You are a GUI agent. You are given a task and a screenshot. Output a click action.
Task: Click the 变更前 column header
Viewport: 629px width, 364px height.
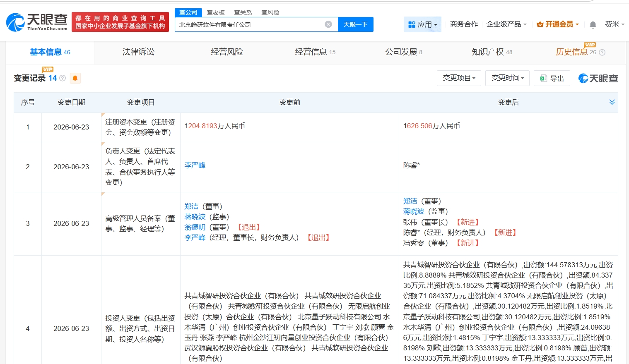point(289,102)
